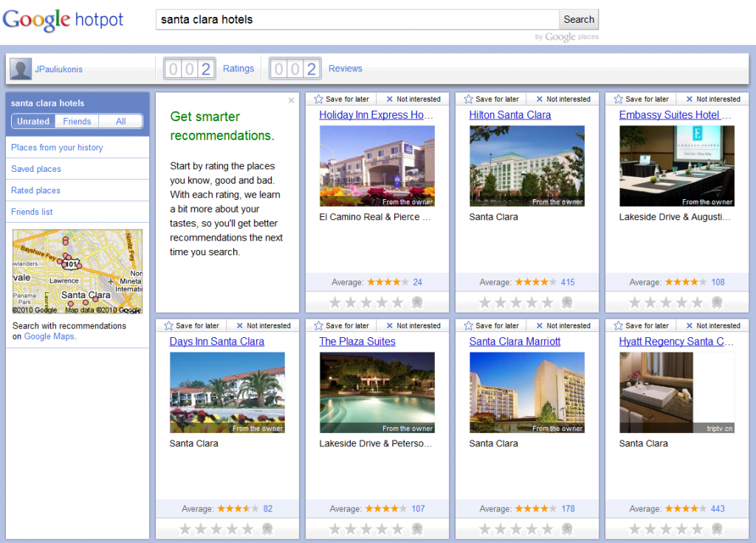Open Places from your history
The width and height of the screenshot is (756, 543).
(x=57, y=148)
